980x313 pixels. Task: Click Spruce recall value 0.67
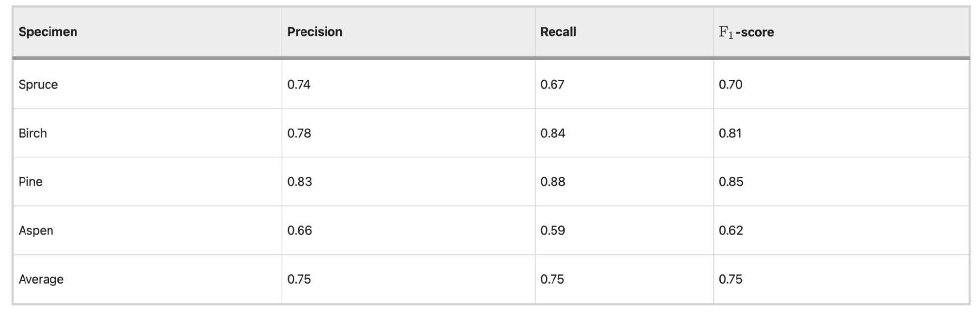tap(553, 85)
